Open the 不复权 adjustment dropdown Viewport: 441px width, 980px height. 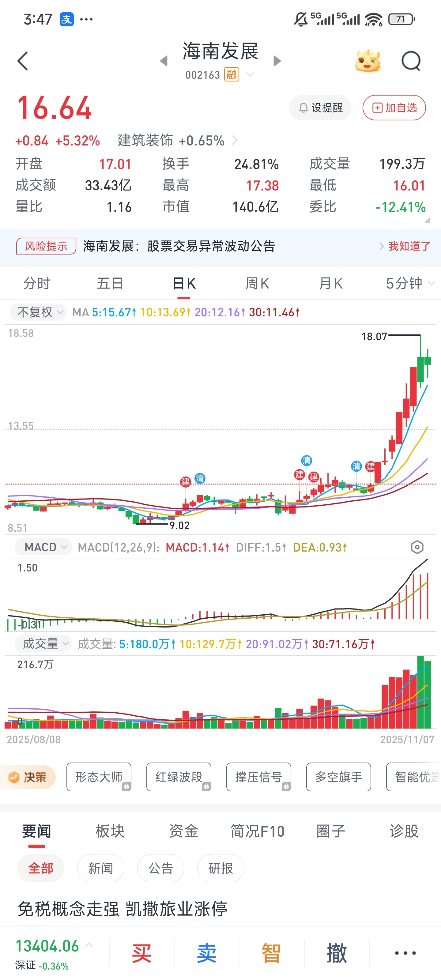(x=38, y=312)
